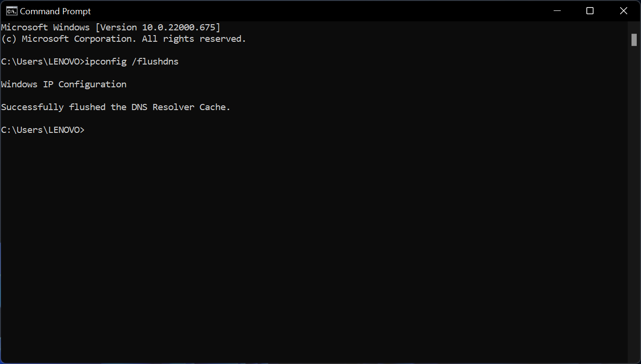The image size is (641, 364).
Task: Click the Microsoft Corporation copyright line
Action: (123, 39)
